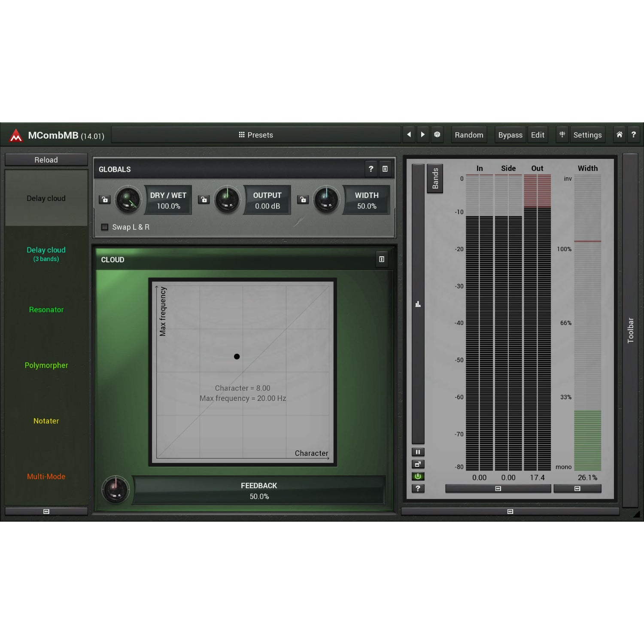This screenshot has width=644, height=644.
Task: Open the Presets menu bar
Action: point(256,135)
